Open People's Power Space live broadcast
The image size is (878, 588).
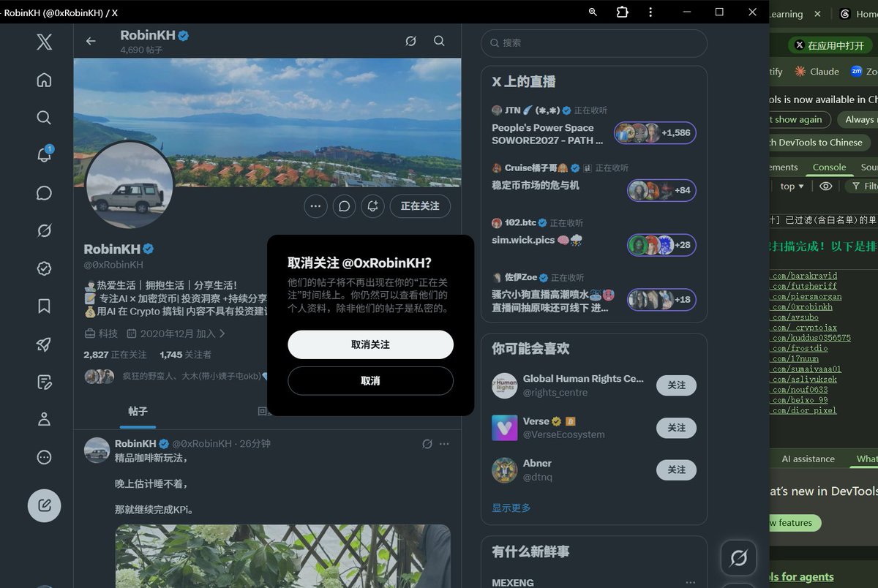548,133
